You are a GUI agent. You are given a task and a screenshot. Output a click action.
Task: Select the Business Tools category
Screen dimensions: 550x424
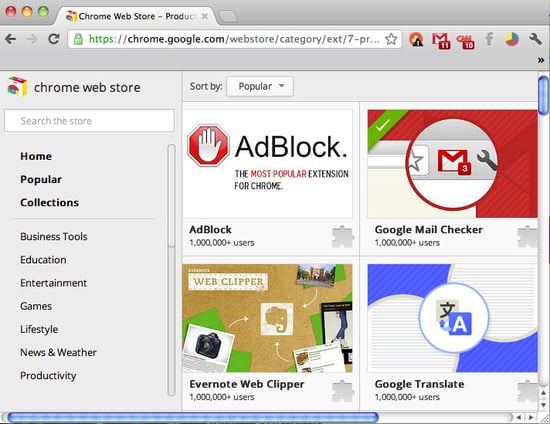(x=54, y=236)
